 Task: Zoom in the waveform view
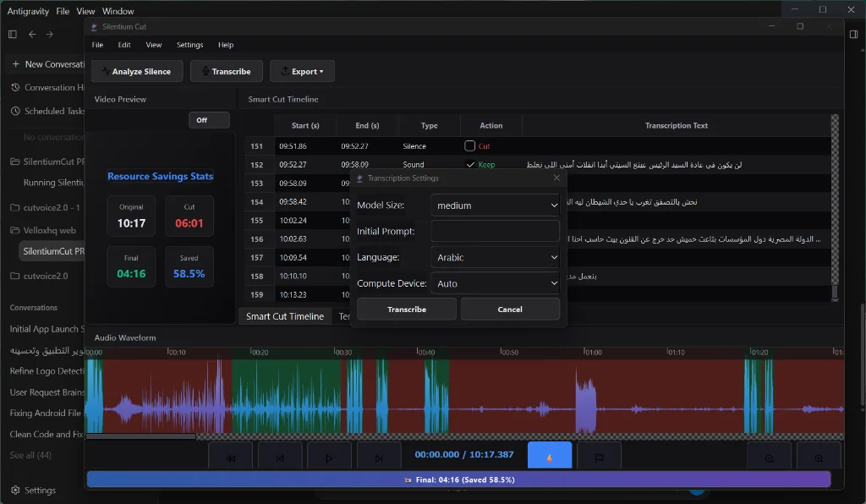[x=819, y=457]
